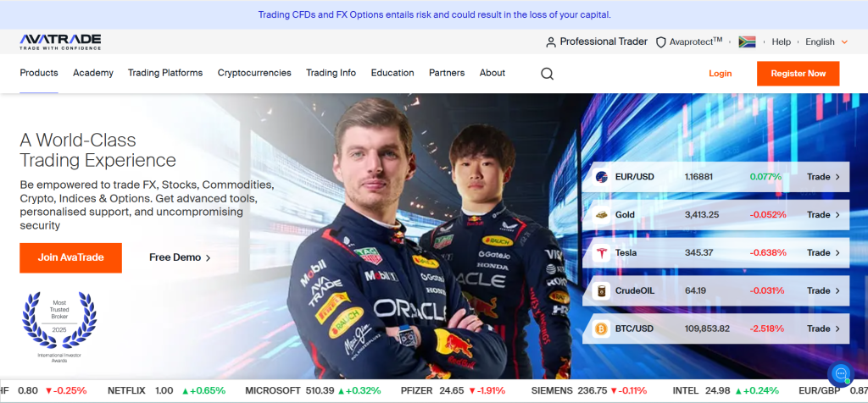Click the Tesla logo icon
The width and height of the screenshot is (868, 403).
(x=601, y=252)
